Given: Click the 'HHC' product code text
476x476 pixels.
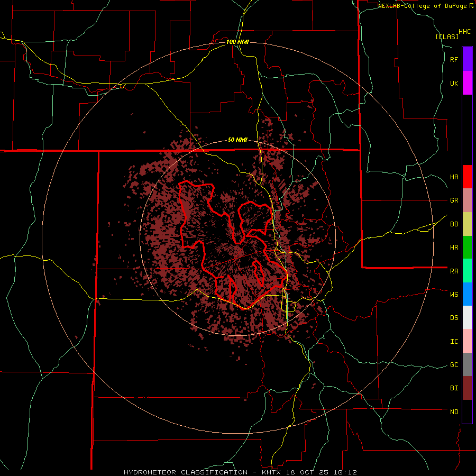Looking at the screenshot, I should 465,32.
